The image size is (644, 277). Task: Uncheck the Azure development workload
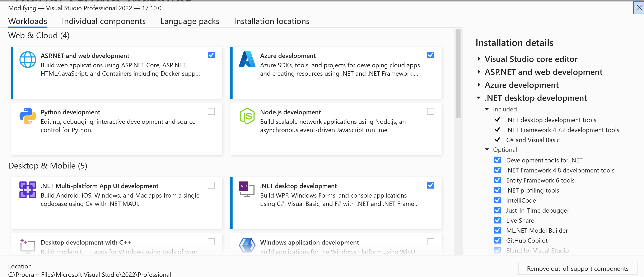tap(430, 55)
